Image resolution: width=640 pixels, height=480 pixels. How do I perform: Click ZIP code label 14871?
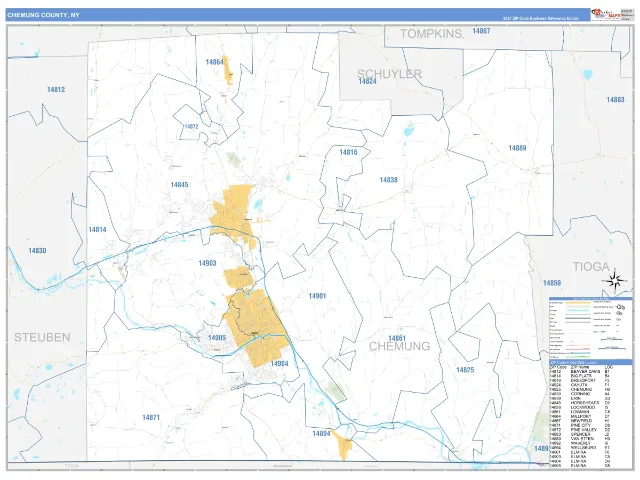click(151, 418)
